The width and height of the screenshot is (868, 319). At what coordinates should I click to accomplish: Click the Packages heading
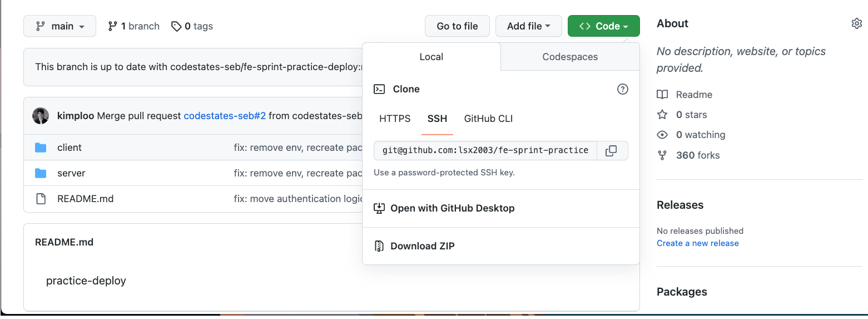(x=682, y=292)
